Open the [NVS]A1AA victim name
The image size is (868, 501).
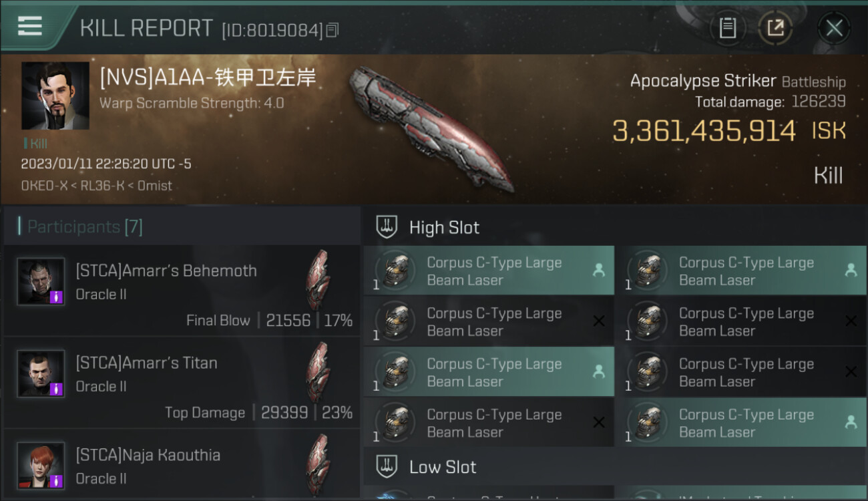[208, 77]
